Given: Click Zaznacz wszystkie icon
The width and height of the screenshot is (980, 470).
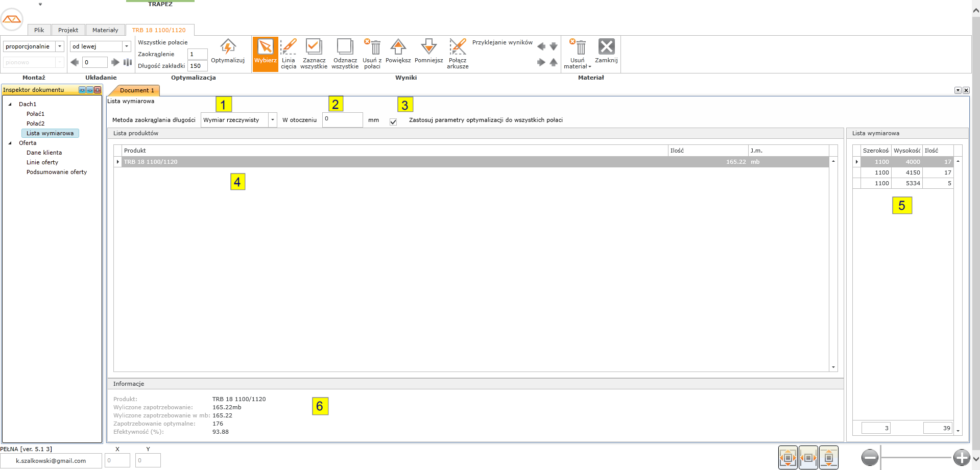Looking at the screenshot, I should [x=314, y=47].
